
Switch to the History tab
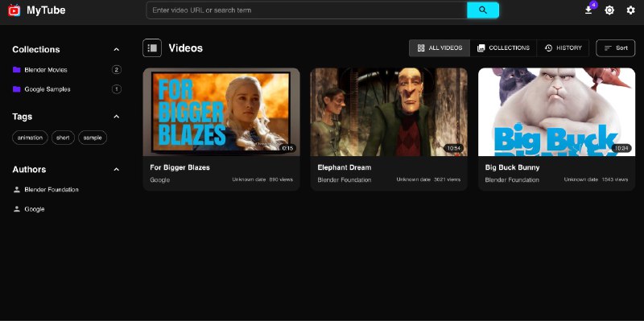[563, 48]
